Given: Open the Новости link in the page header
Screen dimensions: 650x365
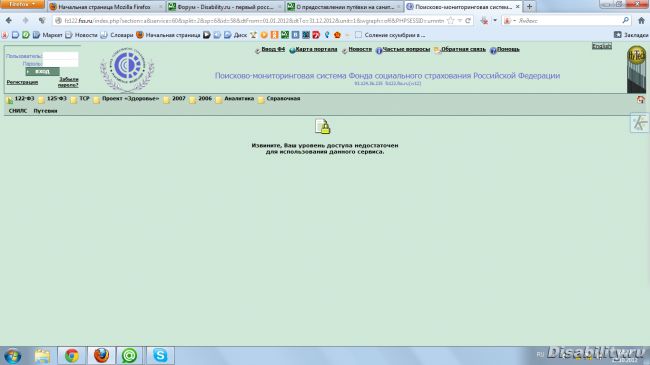Looking at the screenshot, I should point(360,49).
